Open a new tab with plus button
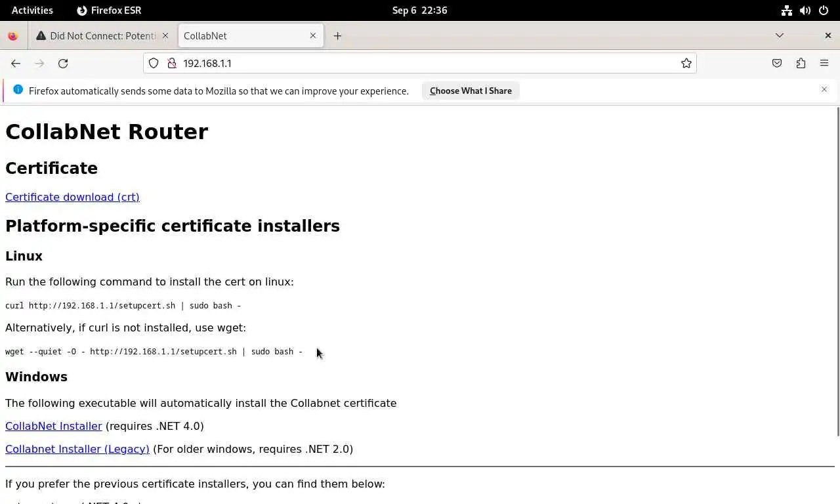 tap(337, 35)
